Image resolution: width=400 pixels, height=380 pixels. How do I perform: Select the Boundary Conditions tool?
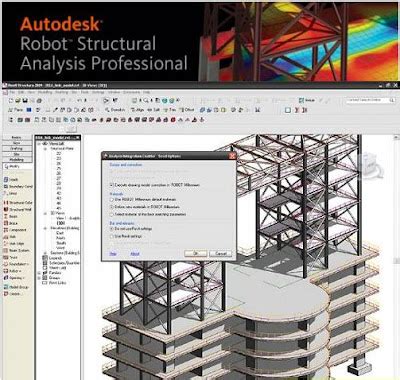[x=18, y=186]
